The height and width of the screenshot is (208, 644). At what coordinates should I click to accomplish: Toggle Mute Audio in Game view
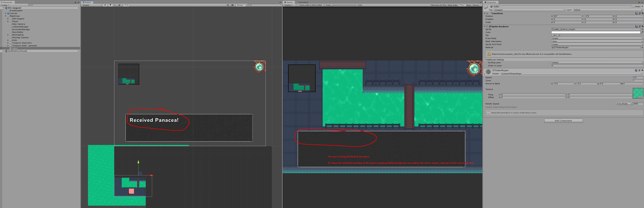click(x=453, y=5)
